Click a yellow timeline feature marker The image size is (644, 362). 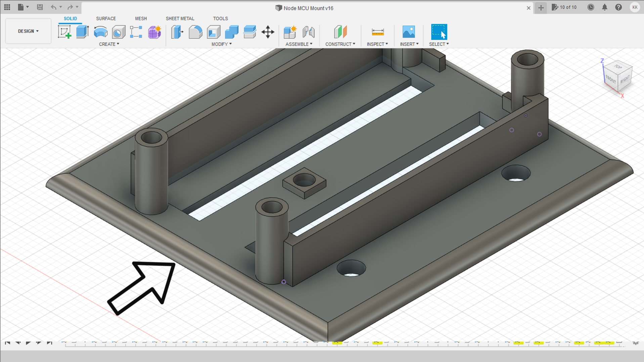(337, 343)
